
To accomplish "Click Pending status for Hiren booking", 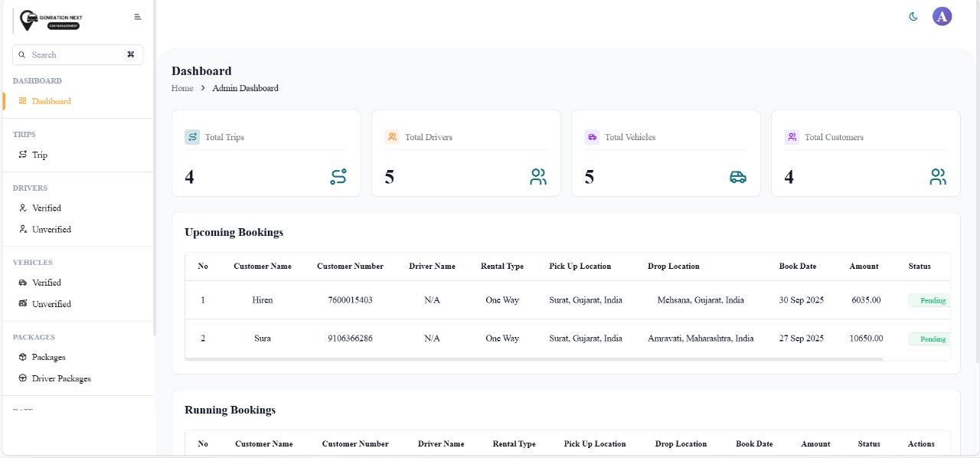I will (x=932, y=300).
